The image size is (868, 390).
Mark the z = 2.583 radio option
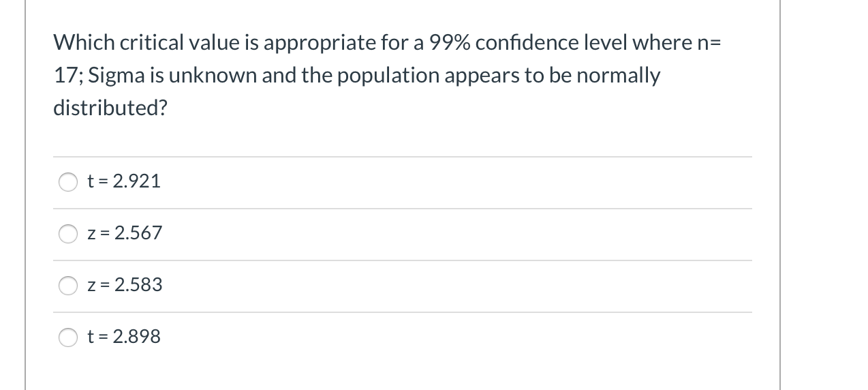(x=68, y=286)
